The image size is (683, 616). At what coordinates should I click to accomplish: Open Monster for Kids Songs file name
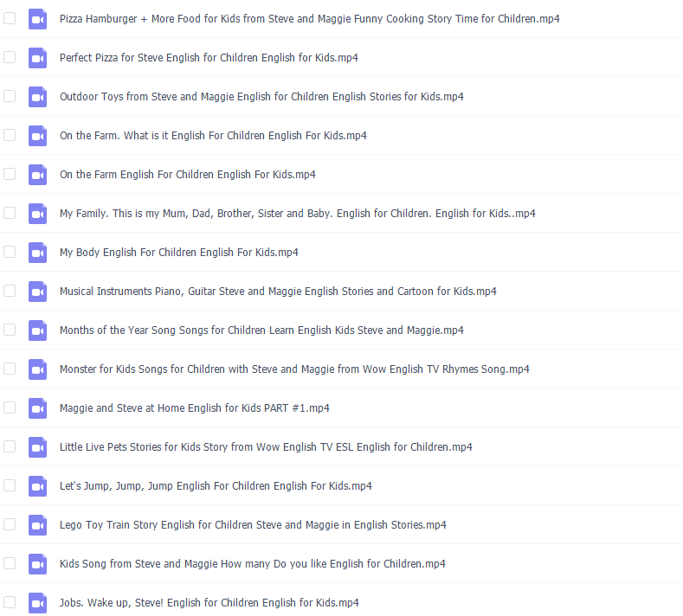pos(294,369)
